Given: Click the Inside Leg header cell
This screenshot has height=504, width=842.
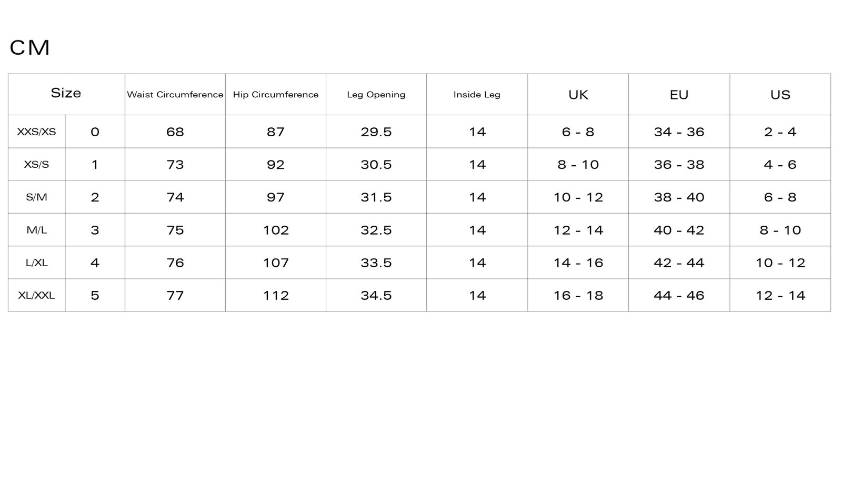Looking at the screenshot, I should pos(477,95).
